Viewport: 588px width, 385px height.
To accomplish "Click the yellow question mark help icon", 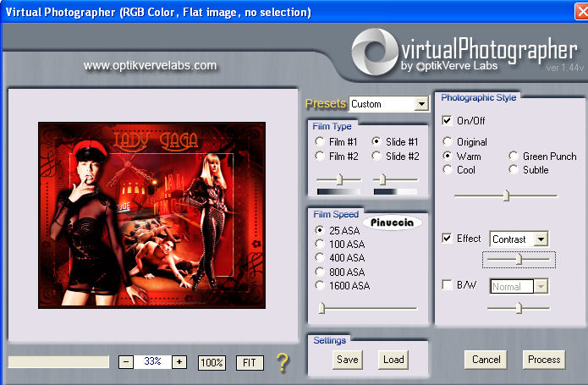I will click(283, 362).
